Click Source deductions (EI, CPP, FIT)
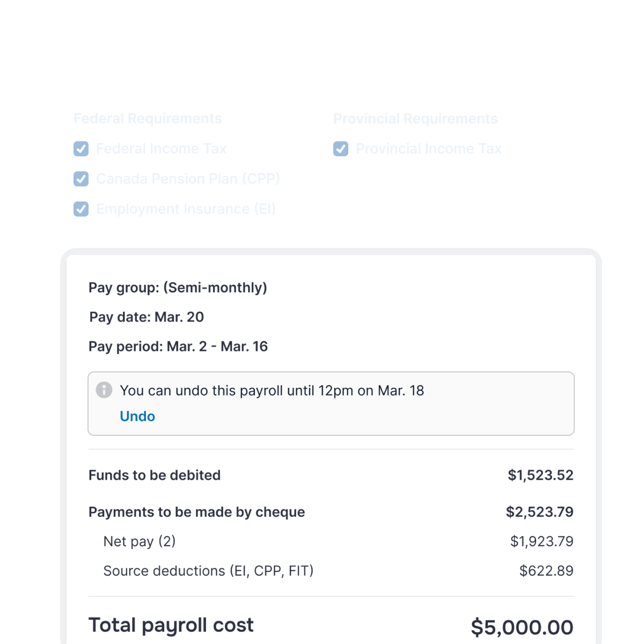Viewport: 644px width, 644px height. coord(209,571)
